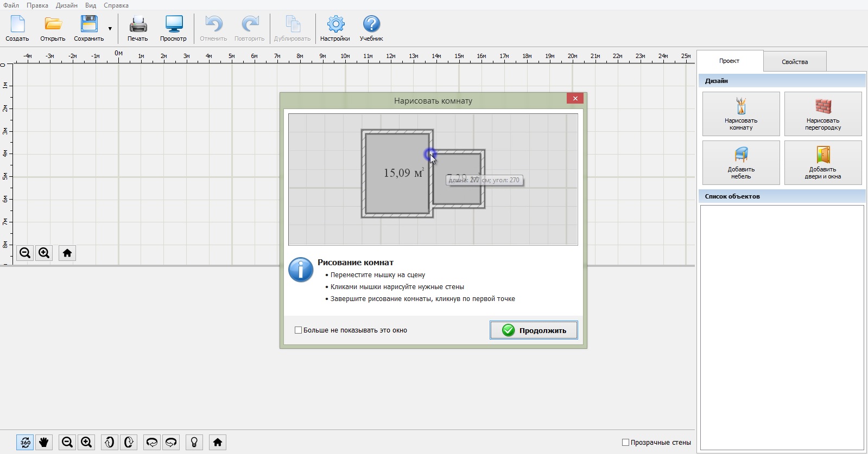Image resolution: width=868 pixels, height=454 pixels.
Task: Click Добавить двери и окна button
Action: point(823,163)
